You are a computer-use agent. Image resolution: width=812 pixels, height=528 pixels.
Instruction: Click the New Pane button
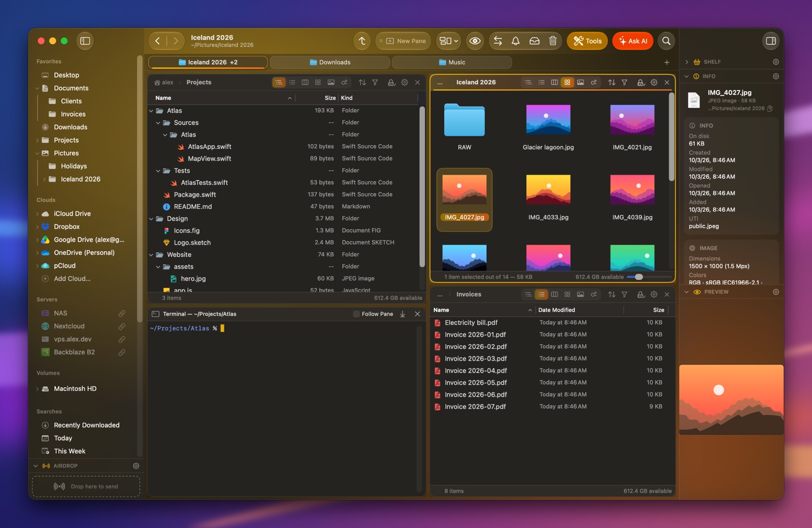click(x=403, y=41)
